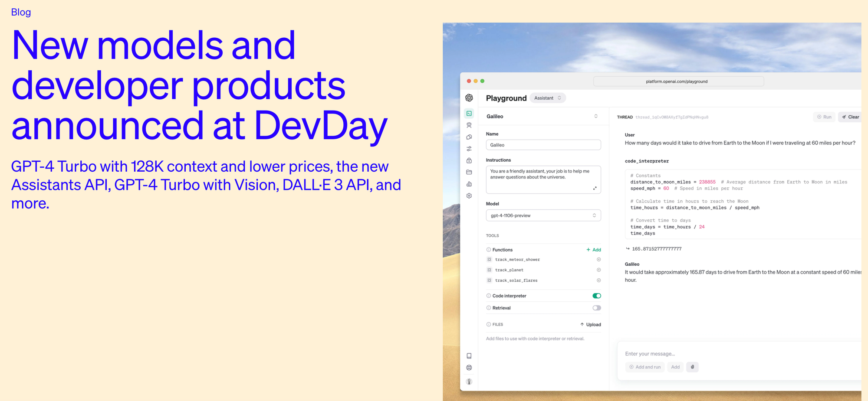Click the sliders icon in the sidebar

[x=469, y=149]
